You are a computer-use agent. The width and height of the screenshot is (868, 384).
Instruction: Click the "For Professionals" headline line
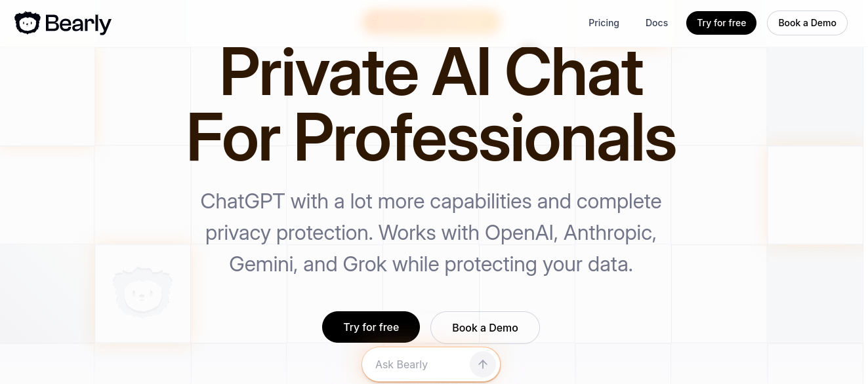431,138
